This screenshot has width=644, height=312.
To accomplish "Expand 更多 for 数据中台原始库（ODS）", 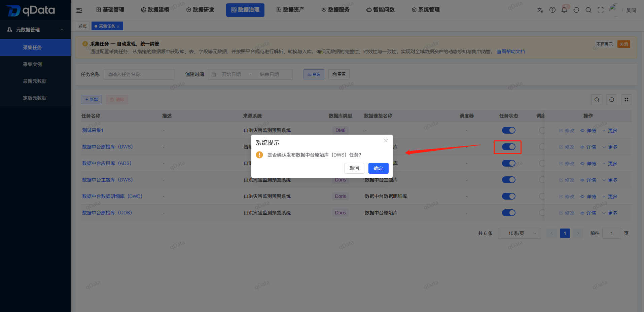I will click(610, 213).
